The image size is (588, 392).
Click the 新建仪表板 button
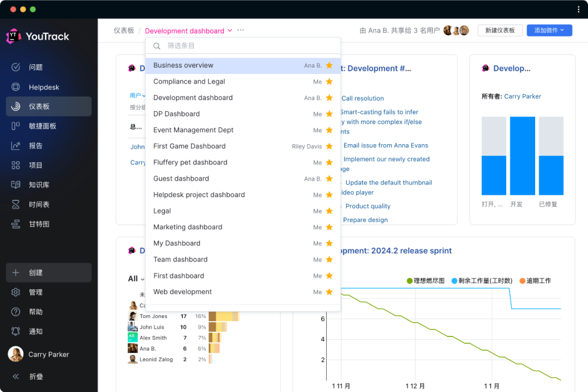[x=500, y=30]
